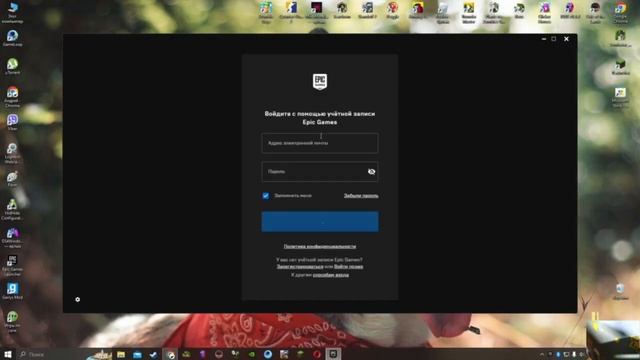The height and width of the screenshot is (360, 640).
Task: Click the Войти позже link
Action: (x=349, y=267)
